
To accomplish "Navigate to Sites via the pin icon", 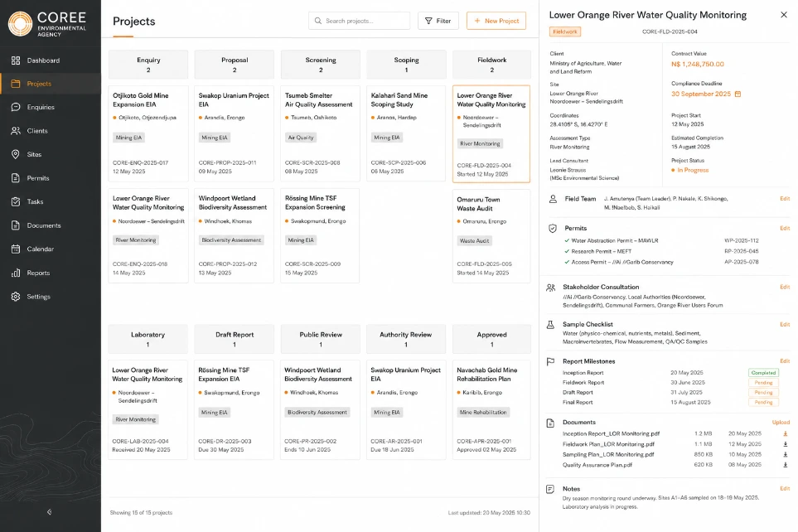I will [x=16, y=154].
